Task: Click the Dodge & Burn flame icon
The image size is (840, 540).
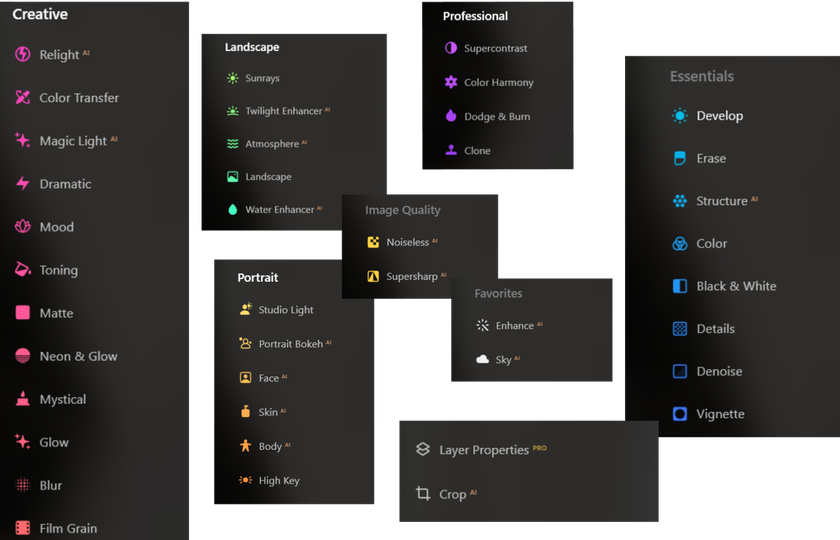Action: 451,116
